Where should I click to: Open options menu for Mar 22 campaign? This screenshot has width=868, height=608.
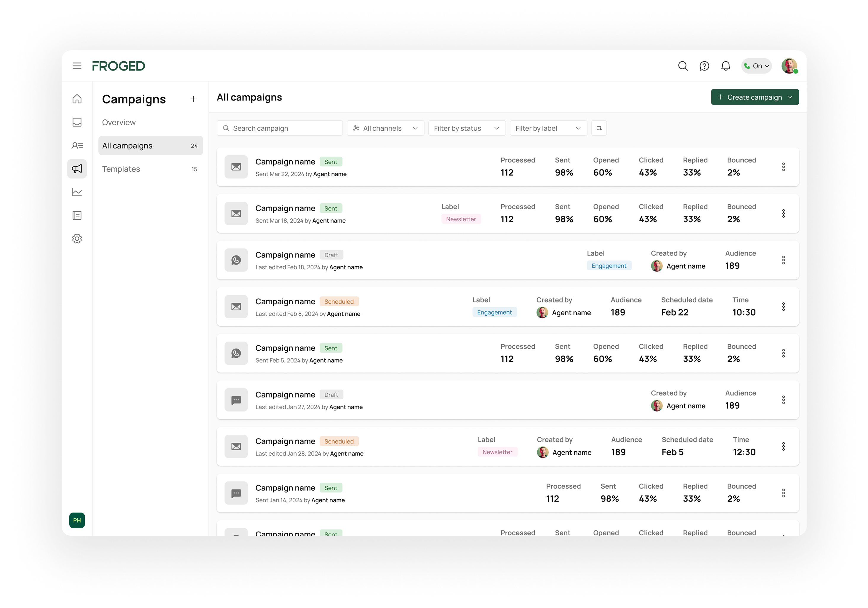tap(783, 167)
